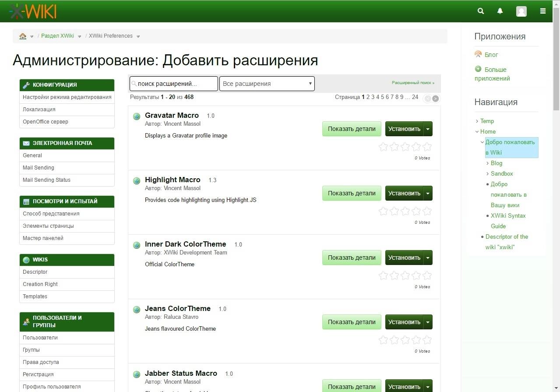The width and height of the screenshot is (560, 392).
Task: Rate Highlight Macro with first star
Action: click(383, 211)
